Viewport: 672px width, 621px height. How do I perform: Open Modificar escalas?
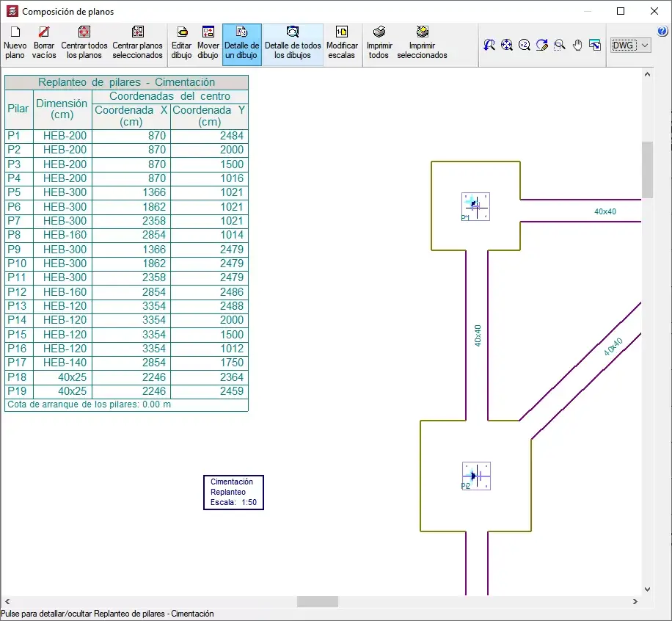click(342, 44)
